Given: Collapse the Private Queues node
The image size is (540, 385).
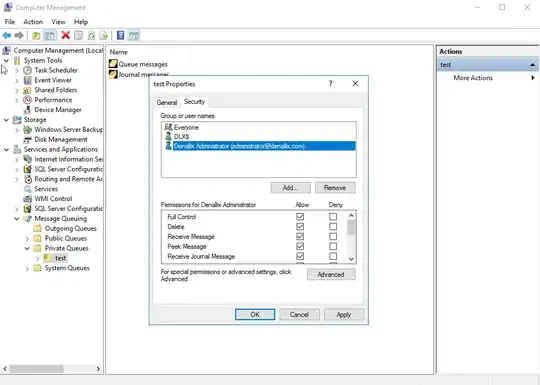Looking at the screenshot, I should (27, 248).
